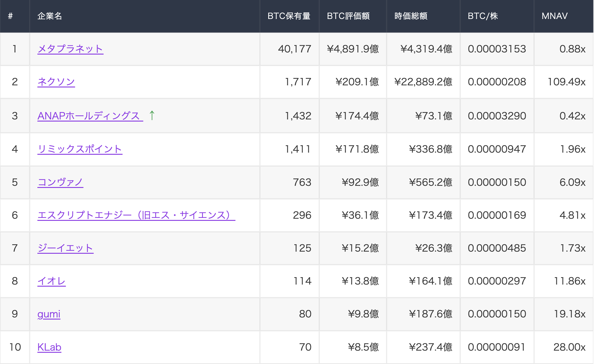
Task: Sort by the BTC保有量 column header
Action: tap(289, 16)
